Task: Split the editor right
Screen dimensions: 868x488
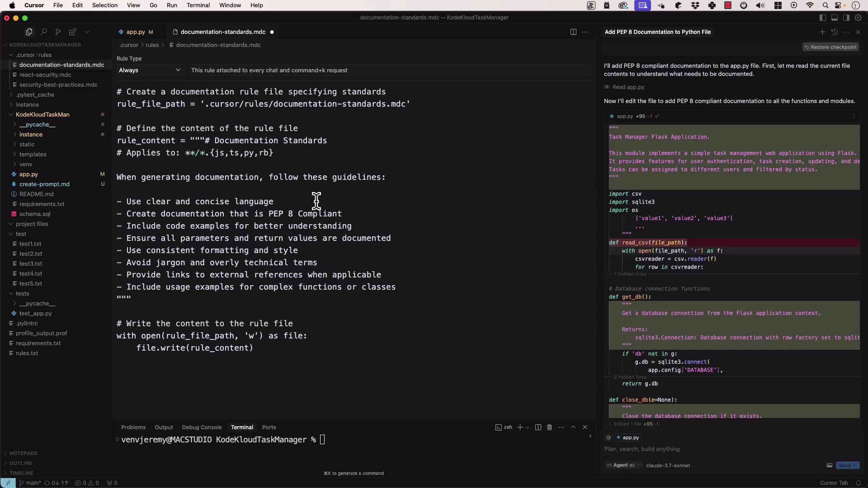Action: (573, 32)
